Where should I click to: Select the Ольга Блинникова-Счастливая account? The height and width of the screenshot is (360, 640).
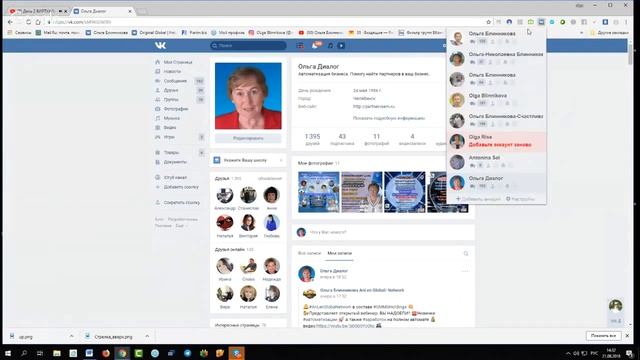coord(496,120)
